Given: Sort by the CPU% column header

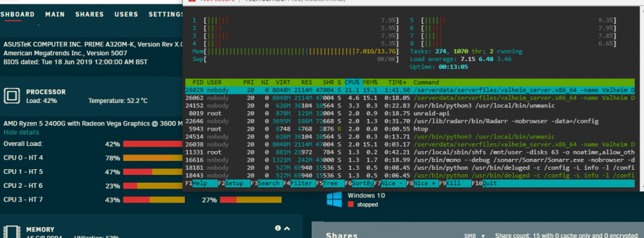Looking at the screenshot, I should tap(353, 82).
